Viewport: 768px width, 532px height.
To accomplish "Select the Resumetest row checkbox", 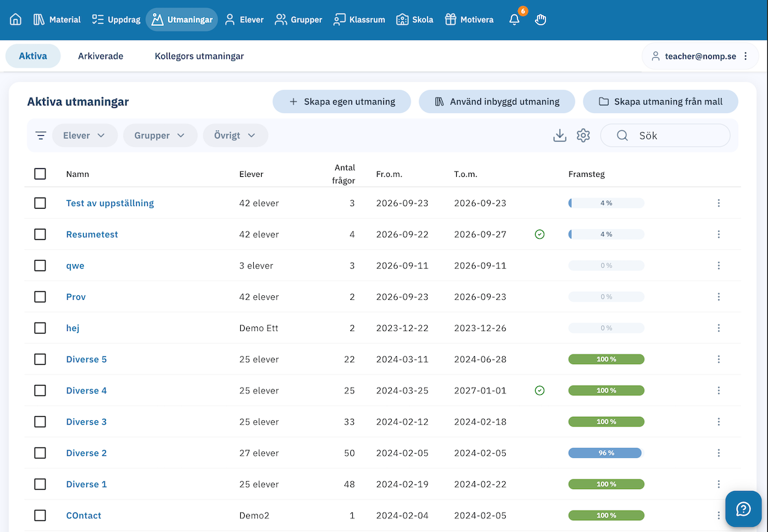I will [x=40, y=234].
